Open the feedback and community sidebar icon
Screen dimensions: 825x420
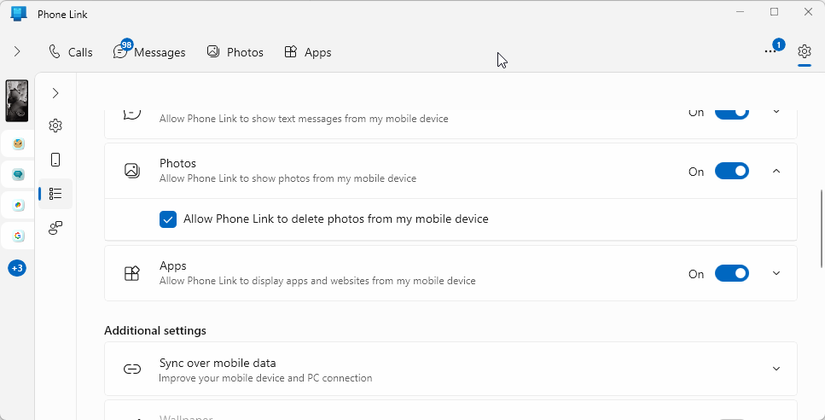click(x=56, y=228)
